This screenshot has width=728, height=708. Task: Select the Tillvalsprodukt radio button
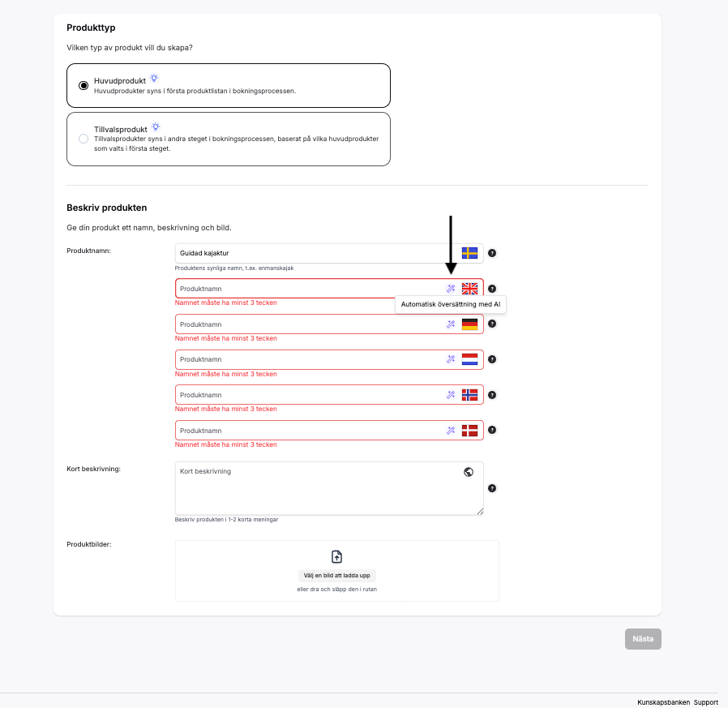coord(84,139)
